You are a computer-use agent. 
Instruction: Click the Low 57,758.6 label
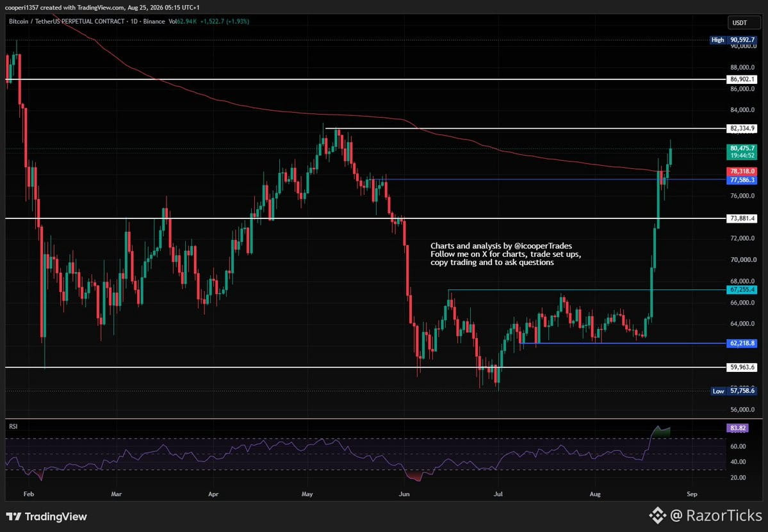(733, 391)
